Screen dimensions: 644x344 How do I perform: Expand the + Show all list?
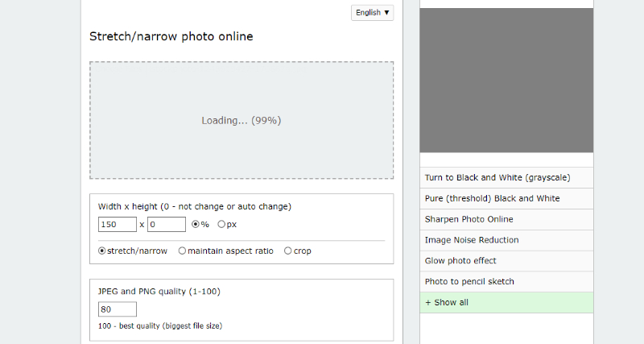(506, 302)
